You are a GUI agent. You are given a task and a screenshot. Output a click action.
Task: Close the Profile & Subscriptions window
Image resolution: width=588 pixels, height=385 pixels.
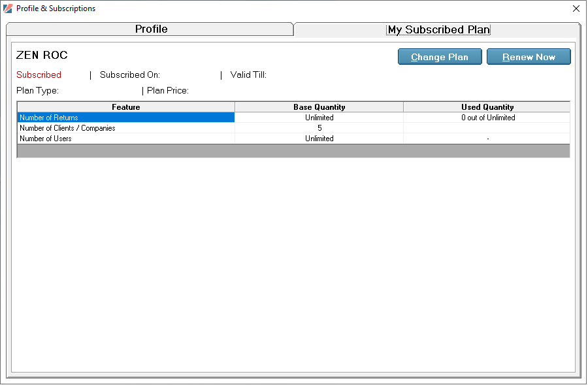(x=576, y=8)
